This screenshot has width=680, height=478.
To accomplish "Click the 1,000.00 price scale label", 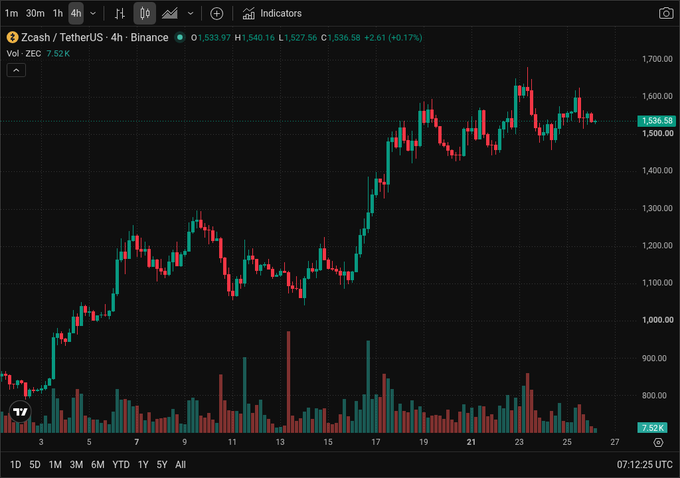I will pos(657,320).
